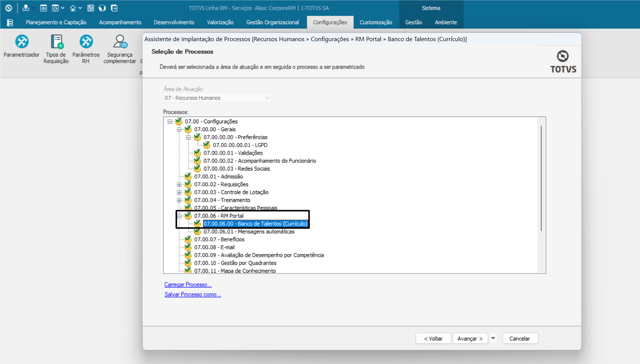The width and height of the screenshot is (640, 364).
Task: Collapse the 07.00.00.00 Preferências node
Action: click(x=188, y=137)
